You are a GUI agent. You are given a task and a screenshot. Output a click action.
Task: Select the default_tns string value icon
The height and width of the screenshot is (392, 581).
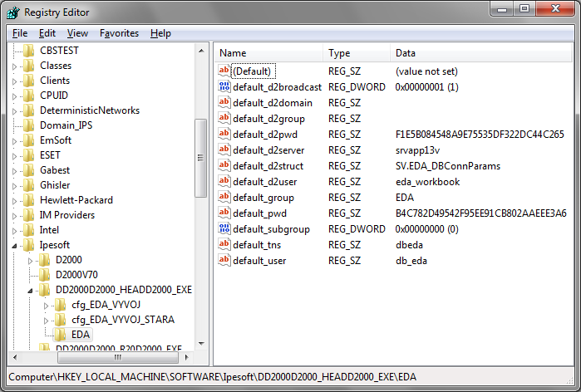pos(224,245)
